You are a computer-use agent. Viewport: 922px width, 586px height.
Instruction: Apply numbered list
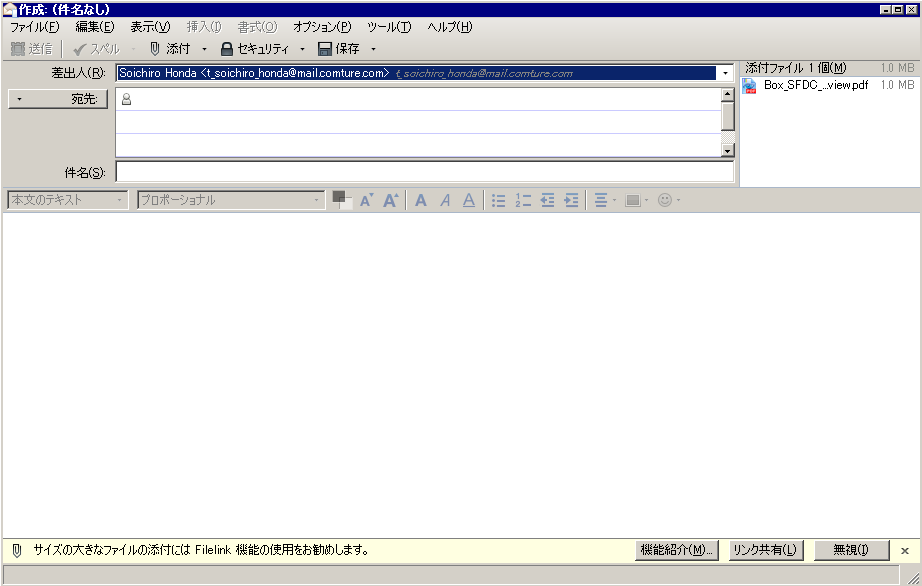[x=523, y=200]
